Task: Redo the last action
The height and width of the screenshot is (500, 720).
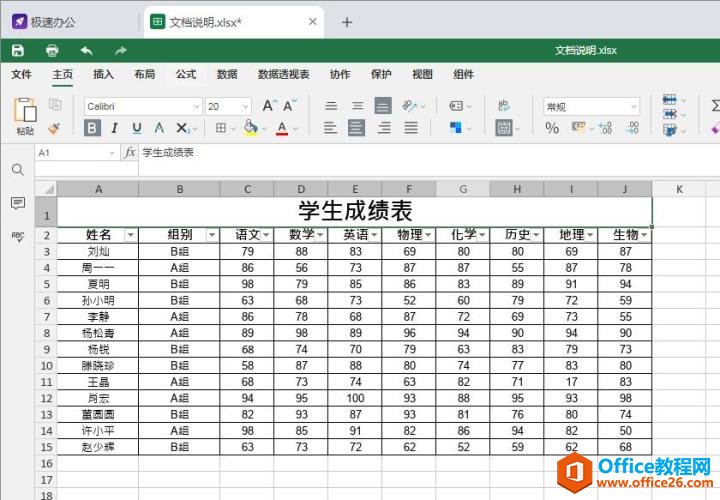Action: click(x=120, y=51)
